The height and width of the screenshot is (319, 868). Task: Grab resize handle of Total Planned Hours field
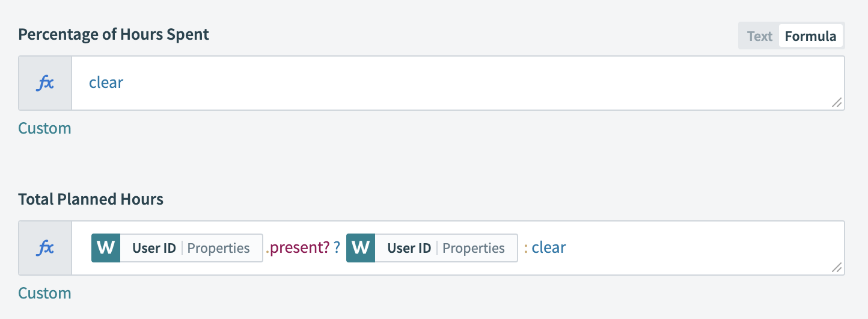point(836,268)
